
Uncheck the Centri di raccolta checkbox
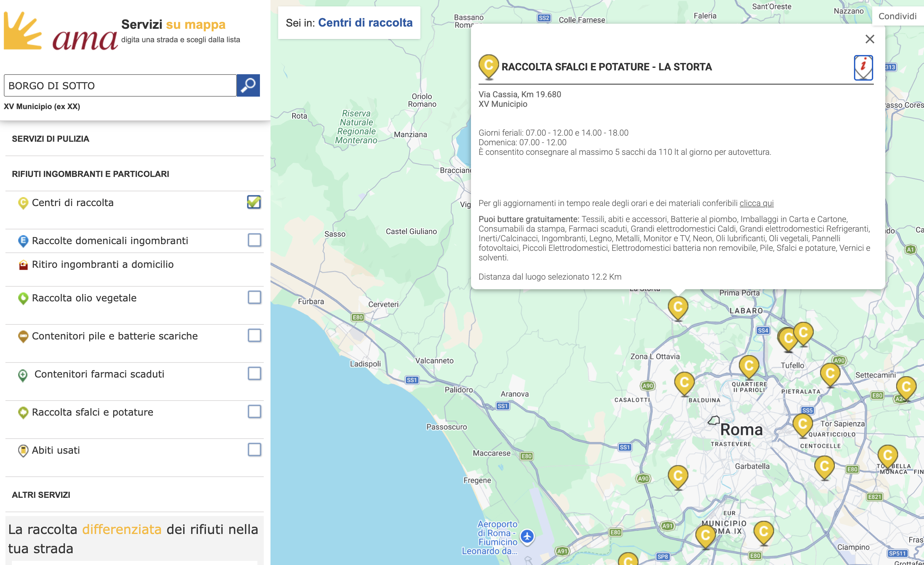click(254, 202)
